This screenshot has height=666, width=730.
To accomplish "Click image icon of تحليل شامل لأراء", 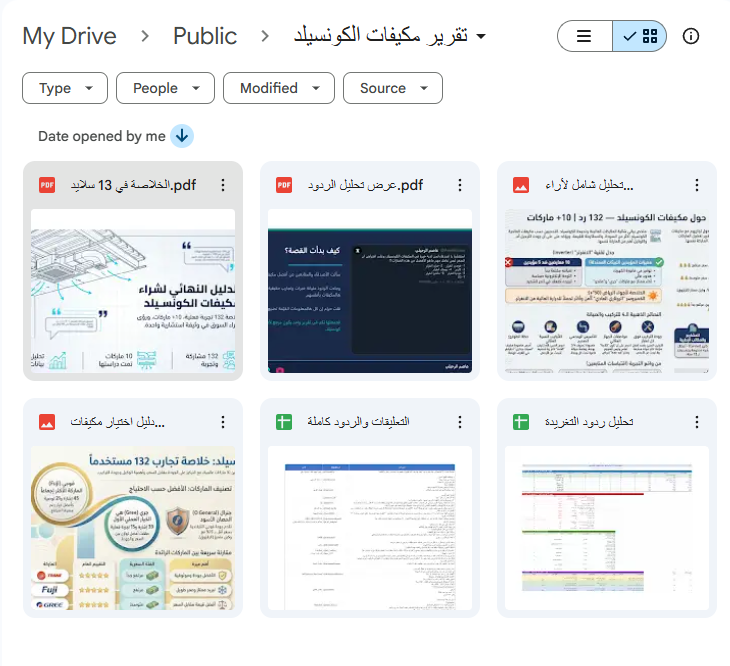I will 521,185.
